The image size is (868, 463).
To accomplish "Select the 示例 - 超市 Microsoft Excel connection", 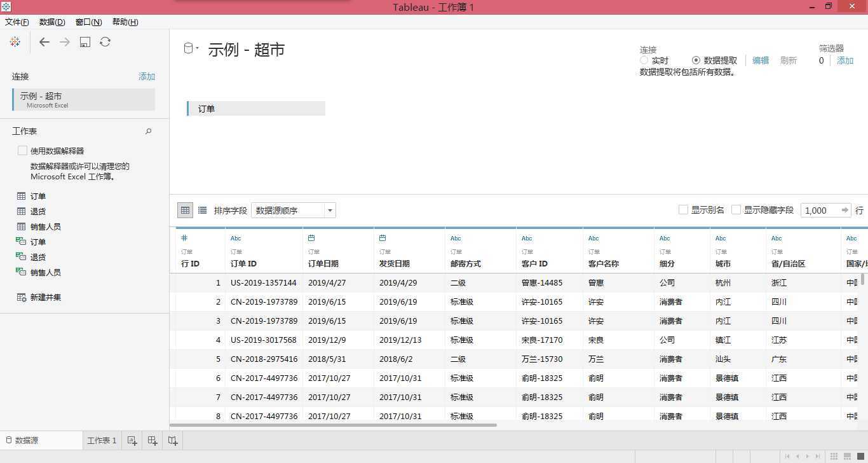I will [x=84, y=100].
